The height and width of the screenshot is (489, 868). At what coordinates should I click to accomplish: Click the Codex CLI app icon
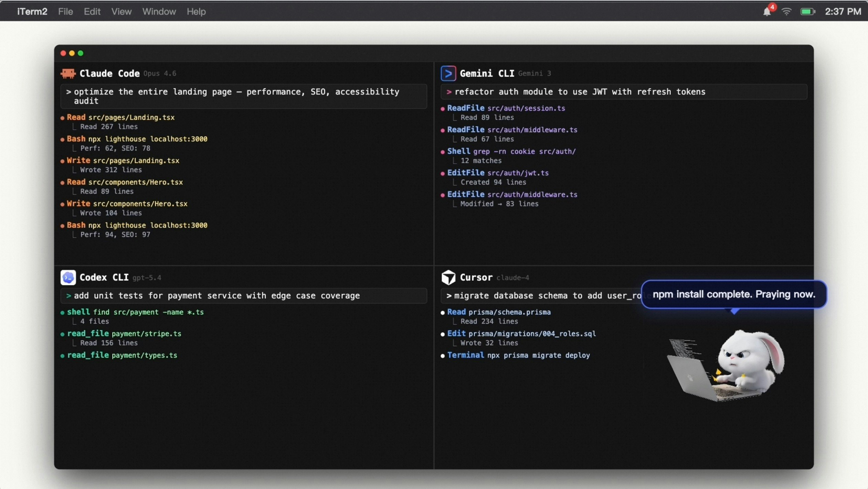(x=68, y=277)
